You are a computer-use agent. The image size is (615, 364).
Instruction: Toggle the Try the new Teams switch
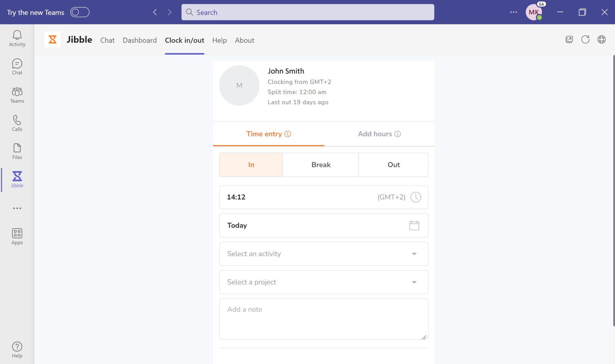(x=80, y=12)
